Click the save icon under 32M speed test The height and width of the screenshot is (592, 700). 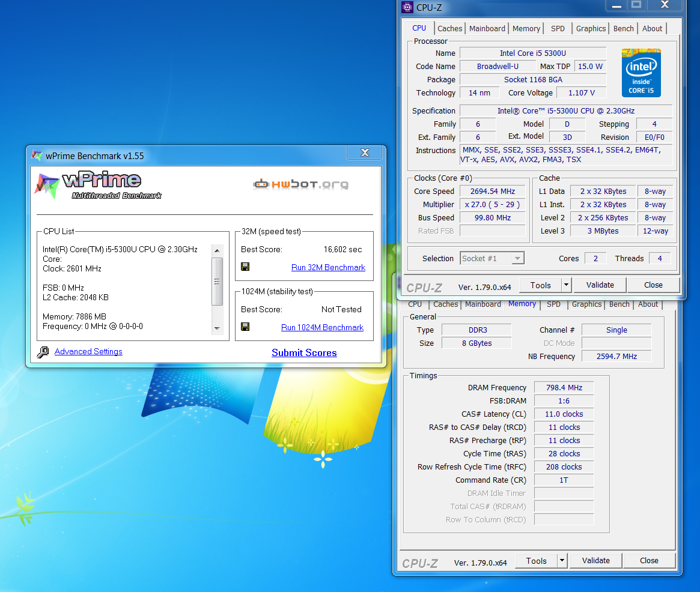(245, 267)
